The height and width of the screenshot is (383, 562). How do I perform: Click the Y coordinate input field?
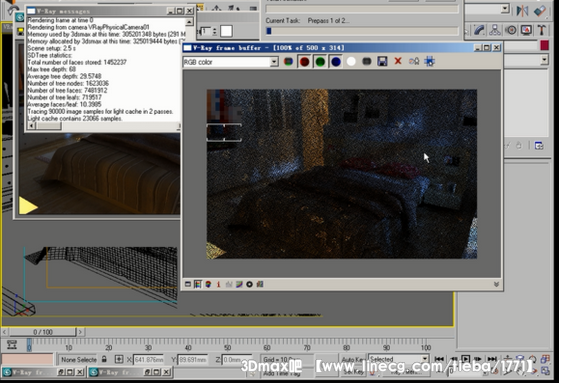pyautogui.click(x=192, y=359)
